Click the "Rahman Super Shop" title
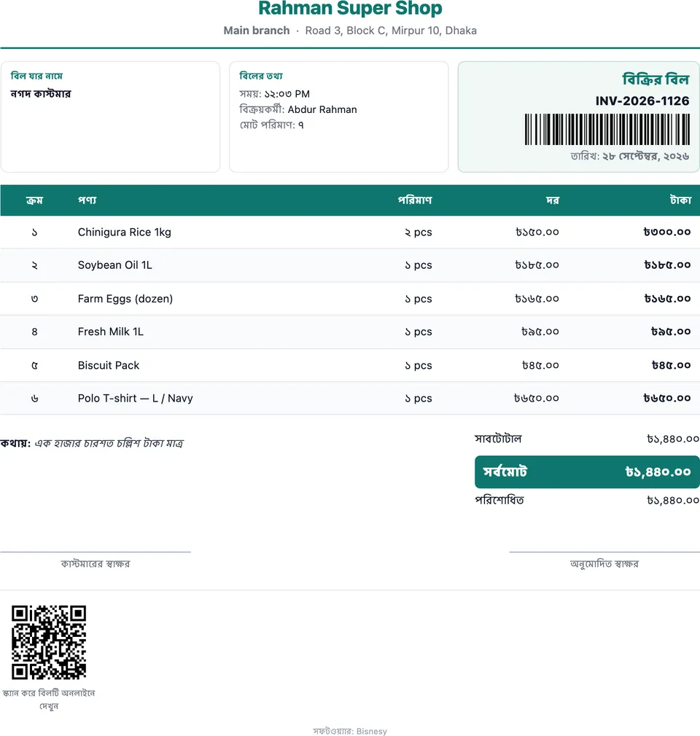Viewport: 700px width, 736px height. [x=350, y=9]
